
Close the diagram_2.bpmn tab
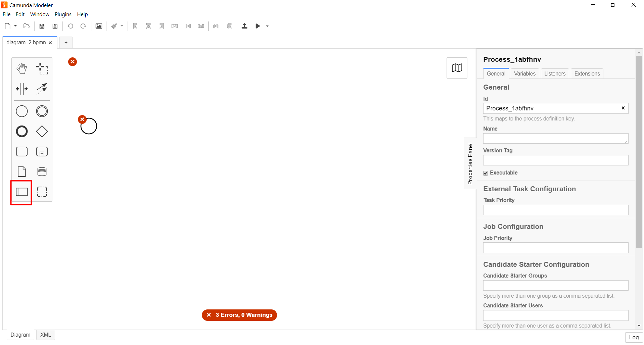click(x=50, y=43)
